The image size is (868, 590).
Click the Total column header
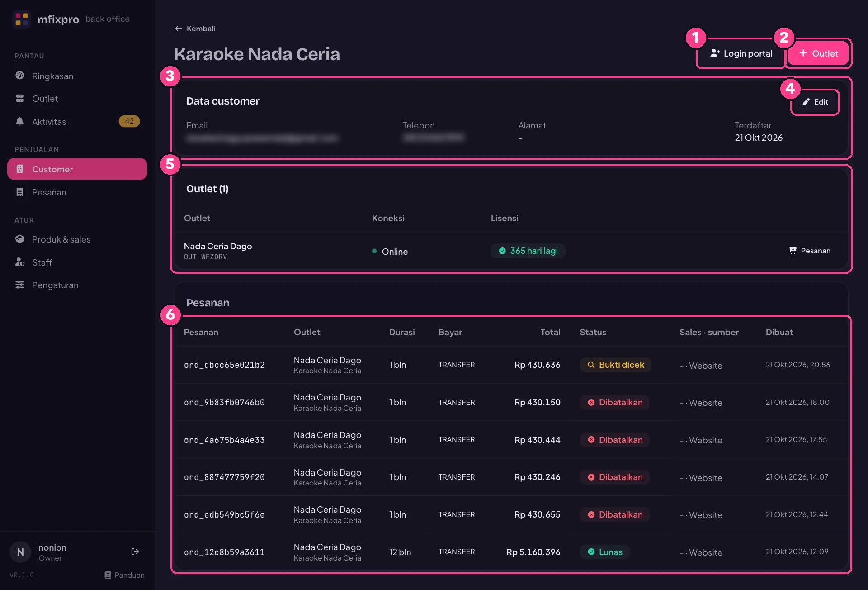550,332
